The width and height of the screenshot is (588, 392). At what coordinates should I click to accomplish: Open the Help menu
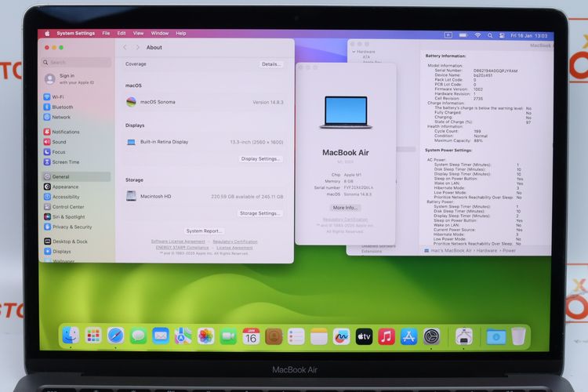[x=181, y=34]
